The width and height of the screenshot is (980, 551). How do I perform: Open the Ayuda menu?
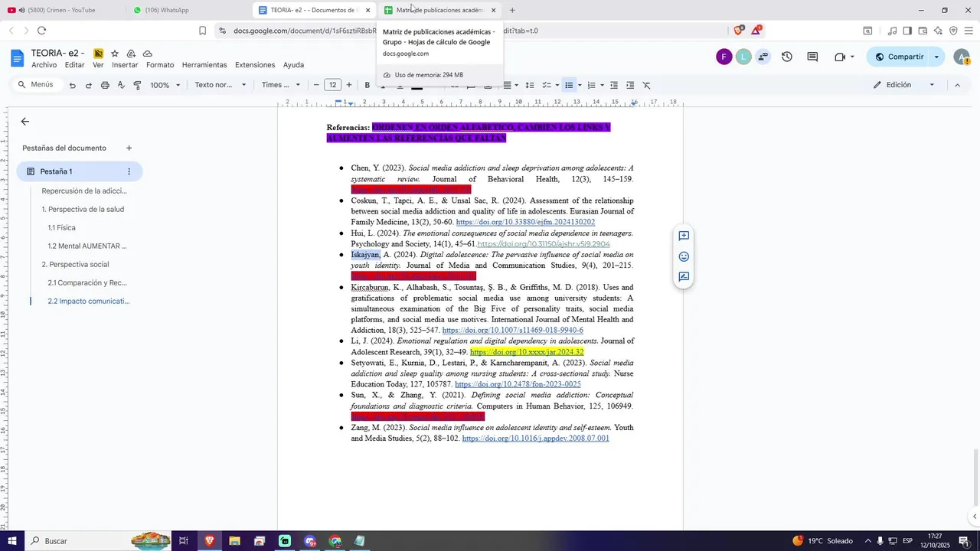(x=293, y=65)
